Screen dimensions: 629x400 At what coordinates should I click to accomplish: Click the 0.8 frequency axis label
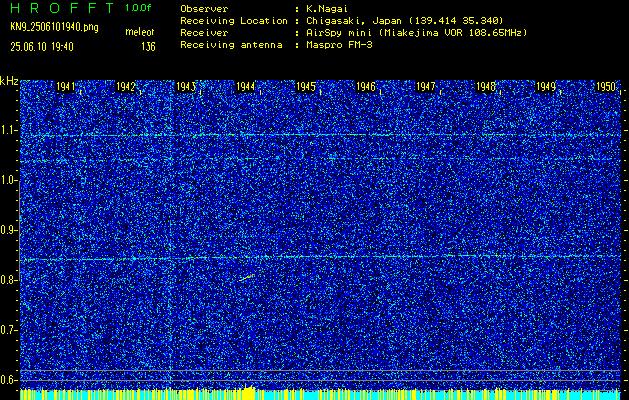click(x=8, y=280)
